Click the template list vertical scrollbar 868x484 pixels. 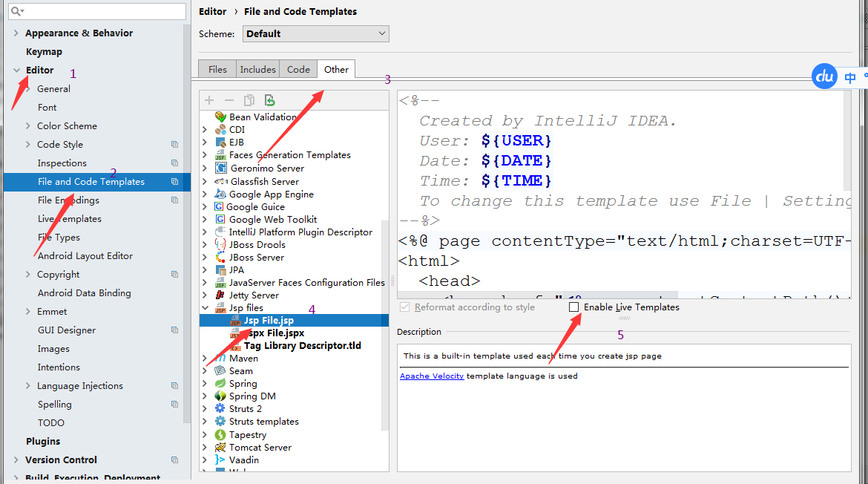coord(385,326)
